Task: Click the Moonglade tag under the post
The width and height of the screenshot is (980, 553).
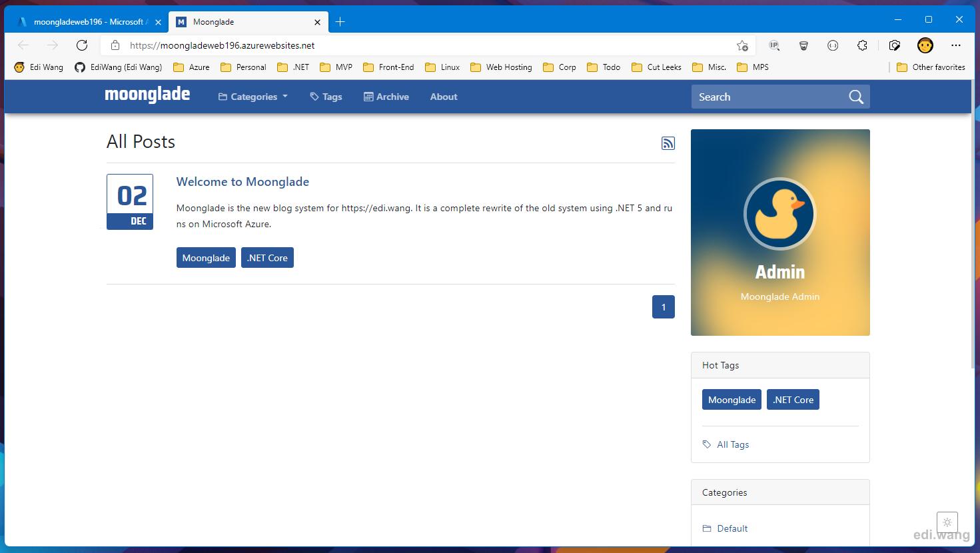Action: point(206,258)
